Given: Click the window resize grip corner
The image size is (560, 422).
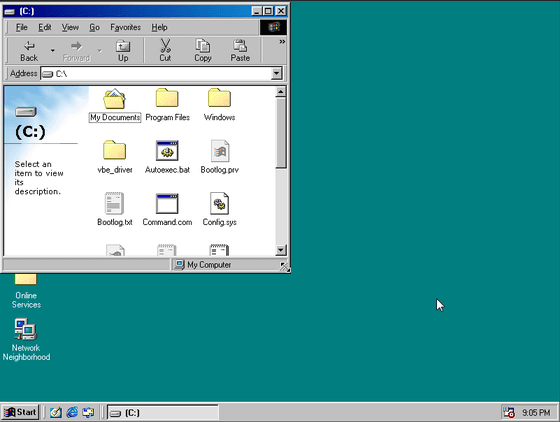Looking at the screenshot, I should tap(284, 266).
